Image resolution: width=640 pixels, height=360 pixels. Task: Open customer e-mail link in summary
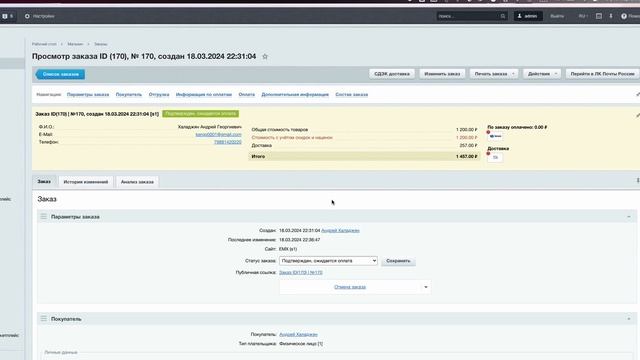(x=218, y=135)
